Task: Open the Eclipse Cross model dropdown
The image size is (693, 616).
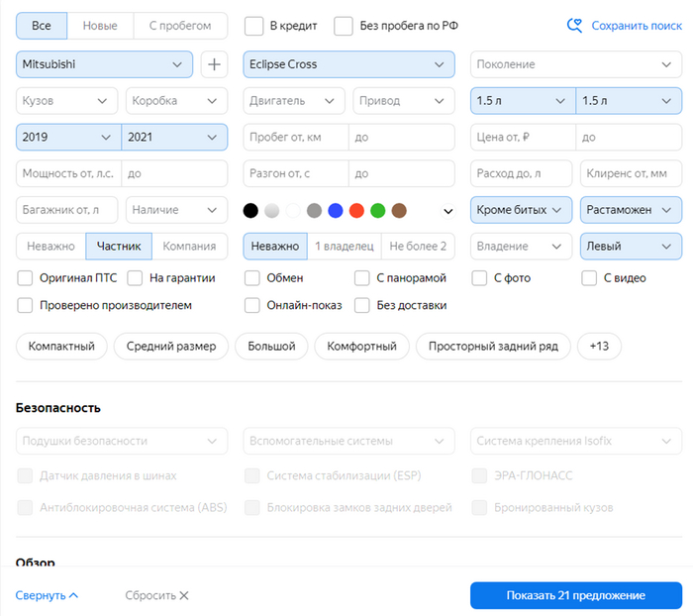Action: [348, 64]
